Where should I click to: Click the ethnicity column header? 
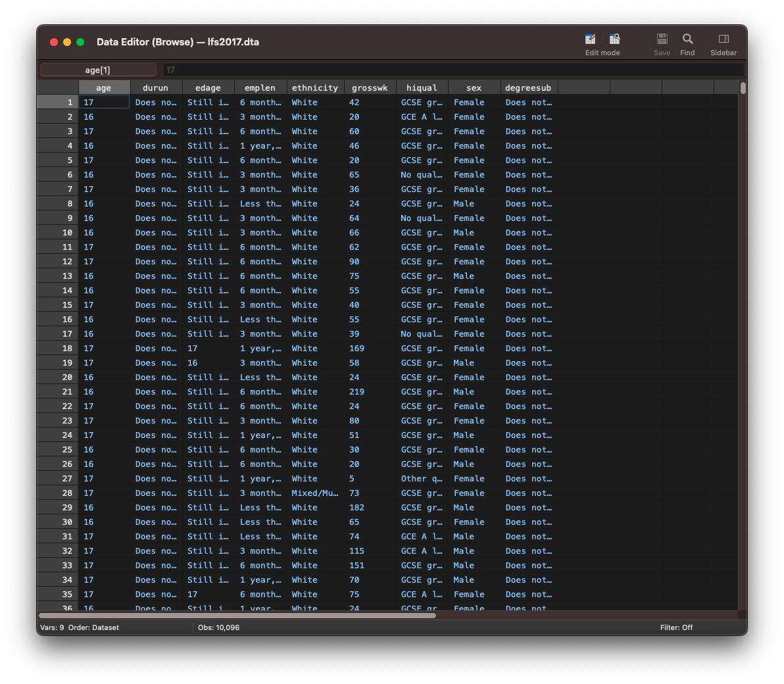tap(314, 87)
